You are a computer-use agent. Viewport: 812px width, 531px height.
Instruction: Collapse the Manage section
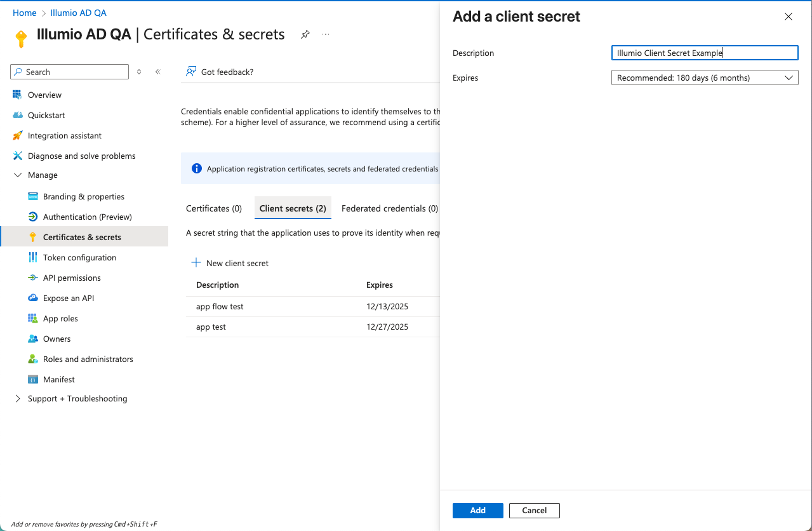click(17, 175)
